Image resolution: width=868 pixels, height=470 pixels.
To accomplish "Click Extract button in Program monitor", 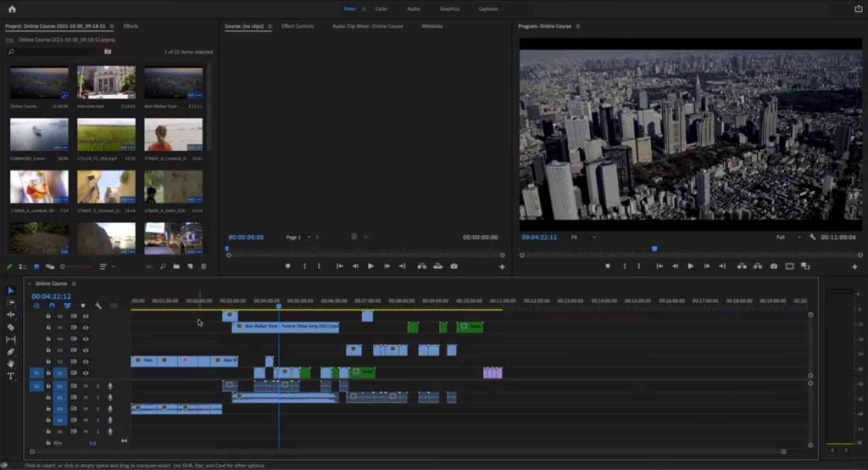I will [x=757, y=266].
